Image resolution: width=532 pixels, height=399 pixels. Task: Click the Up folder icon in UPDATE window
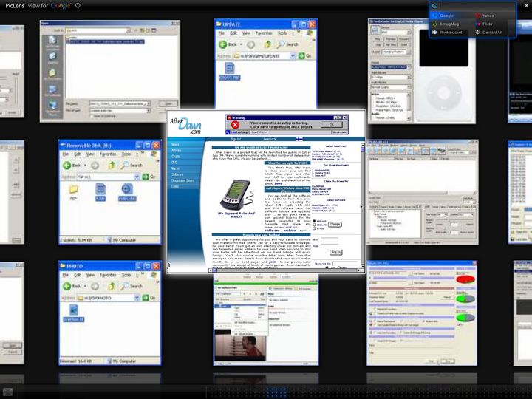coord(268,44)
